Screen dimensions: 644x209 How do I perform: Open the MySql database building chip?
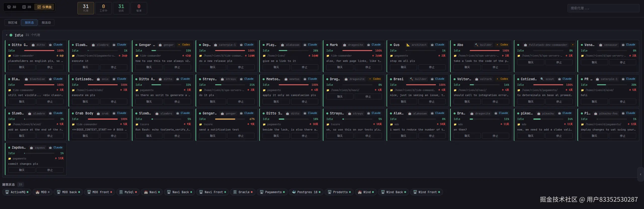pyautogui.click(x=128, y=192)
